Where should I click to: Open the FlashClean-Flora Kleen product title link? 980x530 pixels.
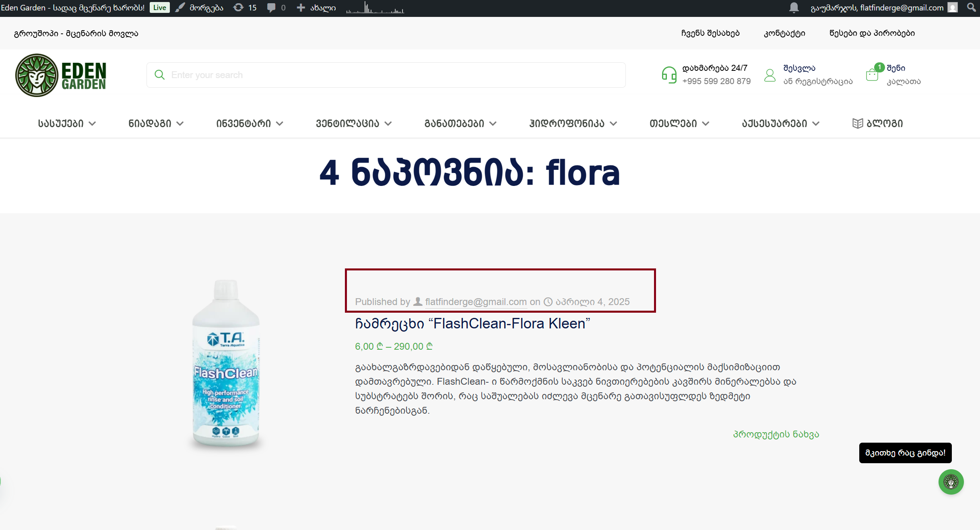472,324
